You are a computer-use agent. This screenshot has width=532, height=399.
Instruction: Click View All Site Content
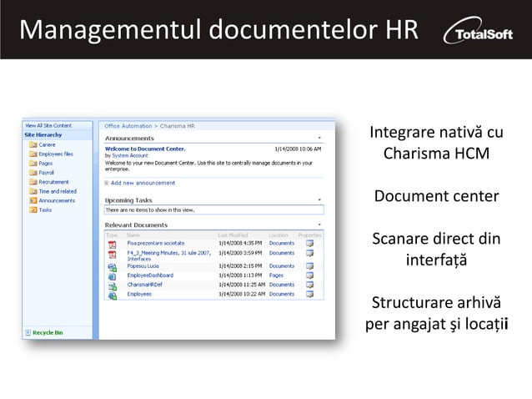click(x=48, y=125)
